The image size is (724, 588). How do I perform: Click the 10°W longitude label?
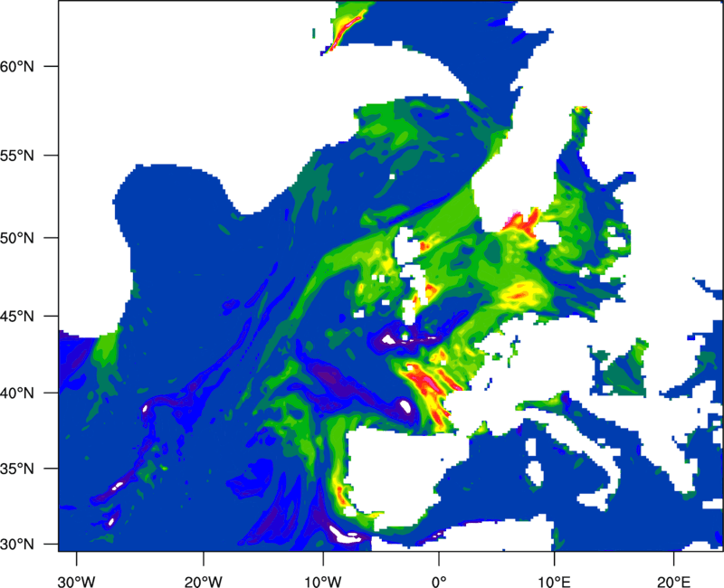tap(323, 582)
